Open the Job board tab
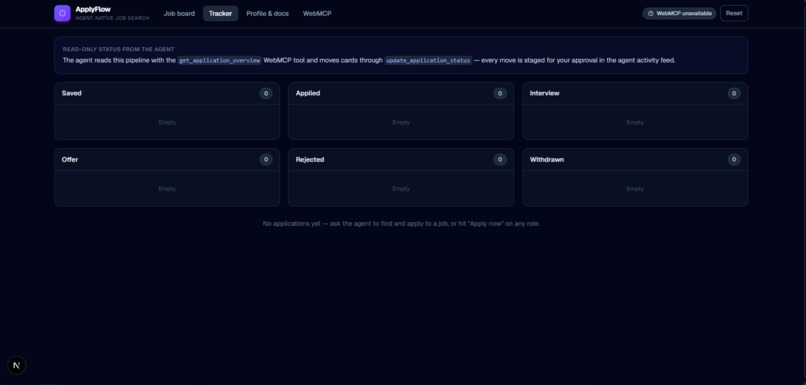 (179, 13)
